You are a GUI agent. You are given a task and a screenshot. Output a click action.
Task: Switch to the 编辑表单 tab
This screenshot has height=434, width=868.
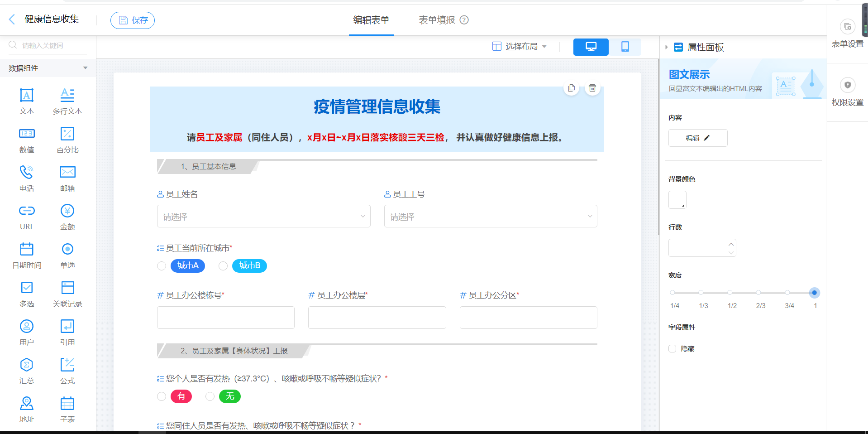[371, 20]
